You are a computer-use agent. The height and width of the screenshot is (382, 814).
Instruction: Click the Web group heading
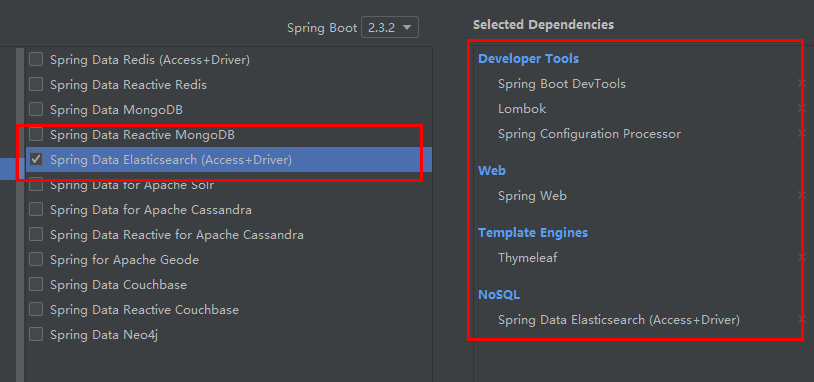click(x=492, y=170)
